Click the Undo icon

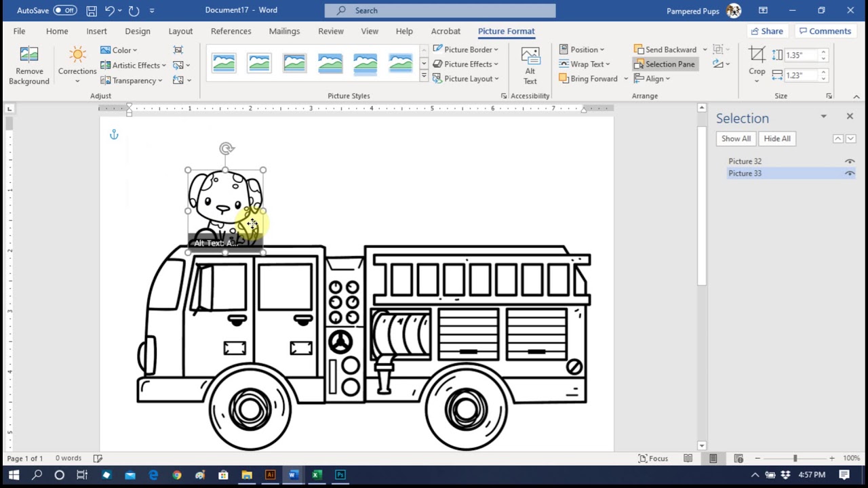point(109,11)
